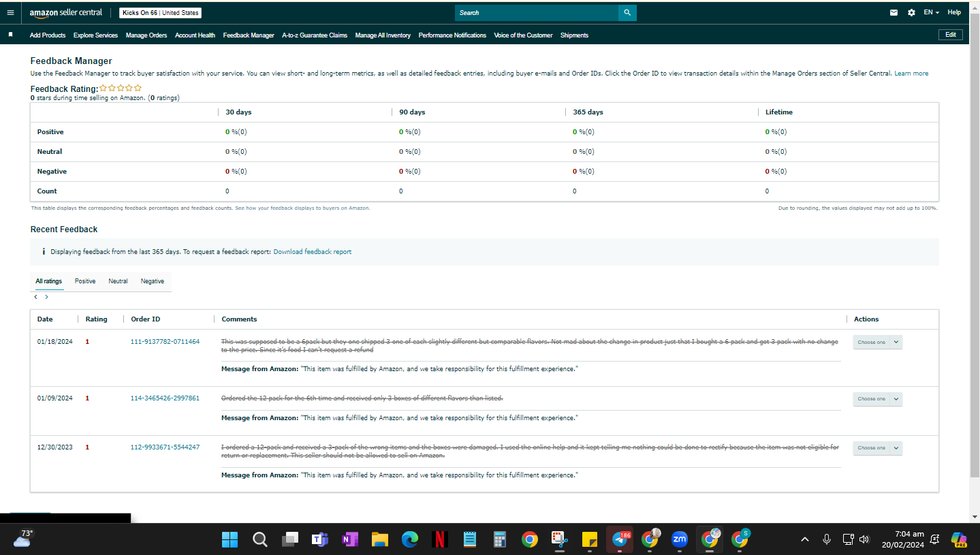Image resolution: width=980 pixels, height=555 pixels.
Task: Open A-to-z Guarantee Claims
Action: (315, 35)
